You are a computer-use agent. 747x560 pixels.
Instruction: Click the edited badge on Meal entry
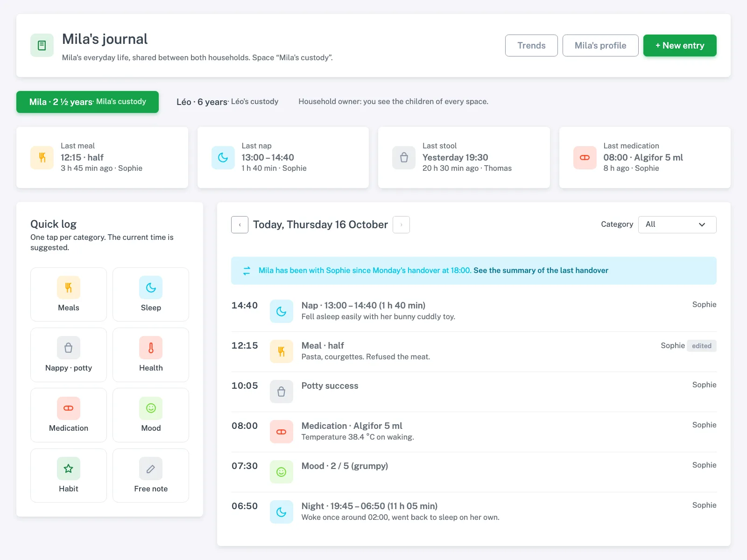coord(702,346)
